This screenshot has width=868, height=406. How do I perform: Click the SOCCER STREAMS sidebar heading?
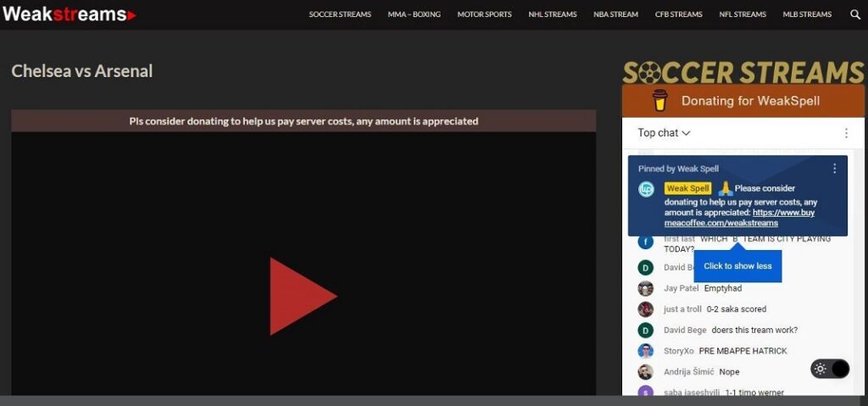[x=743, y=72]
